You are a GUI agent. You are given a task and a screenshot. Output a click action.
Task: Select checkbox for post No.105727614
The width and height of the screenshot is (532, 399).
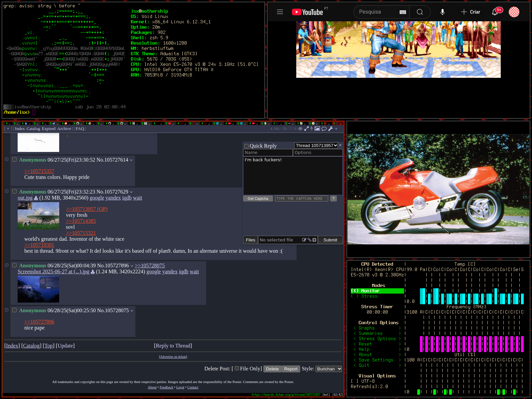[14, 159]
